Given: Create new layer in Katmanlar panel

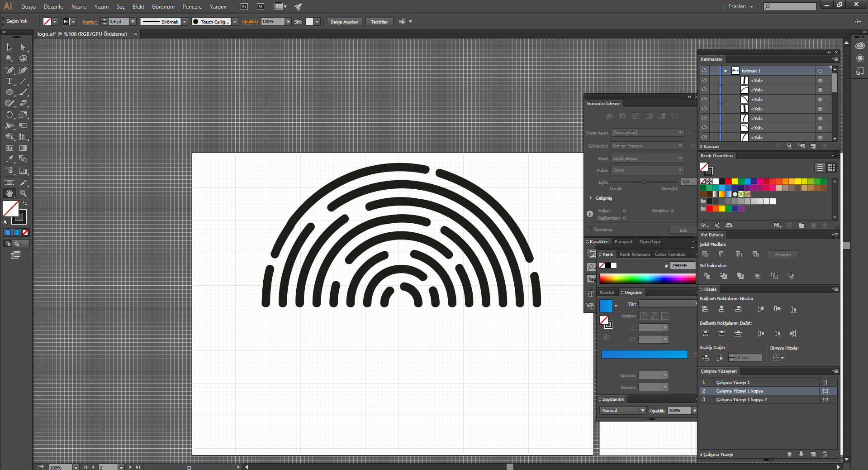Looking at the screenshot, I should coord(813,146).
